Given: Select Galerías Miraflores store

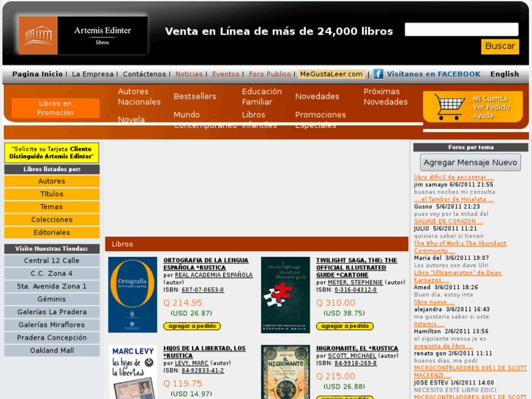Looking at the screenshot, I should click(x=51, y=325).
